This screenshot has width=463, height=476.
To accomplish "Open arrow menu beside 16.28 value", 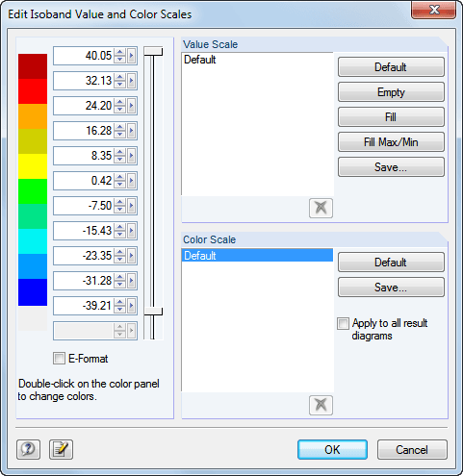I will 131,131.
